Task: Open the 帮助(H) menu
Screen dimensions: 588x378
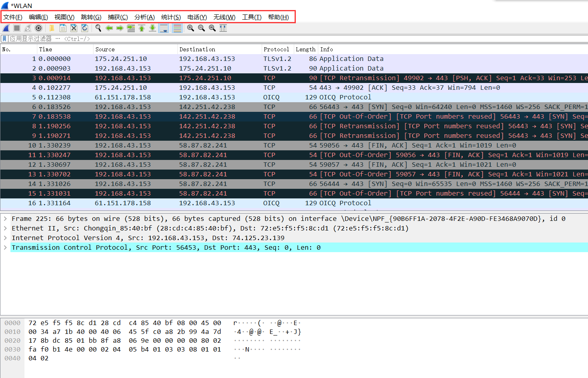Action: point(279,17)
